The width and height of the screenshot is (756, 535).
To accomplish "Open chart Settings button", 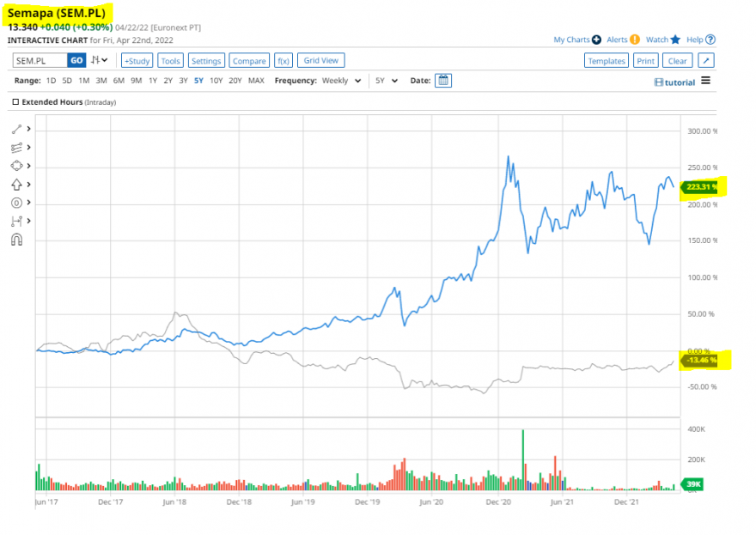I will point(206,61).
